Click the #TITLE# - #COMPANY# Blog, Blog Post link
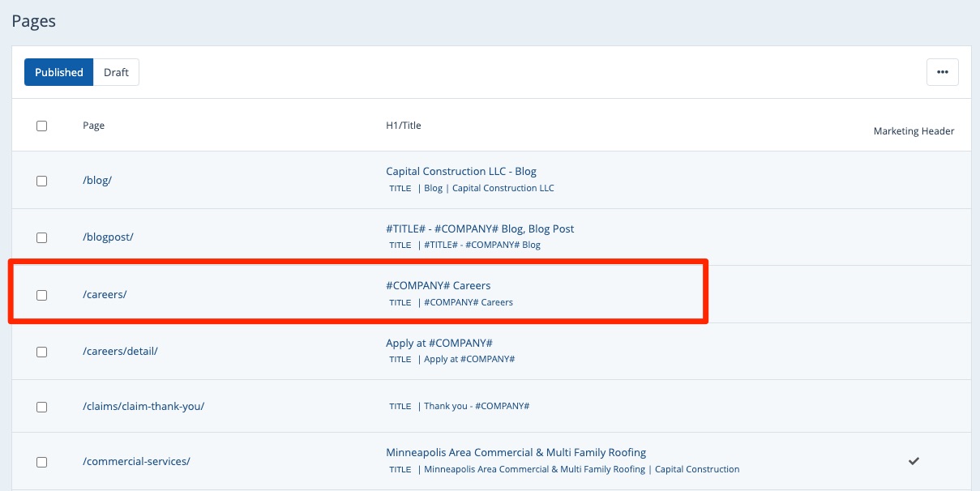The image size is (980, 491). coord(480,228)
